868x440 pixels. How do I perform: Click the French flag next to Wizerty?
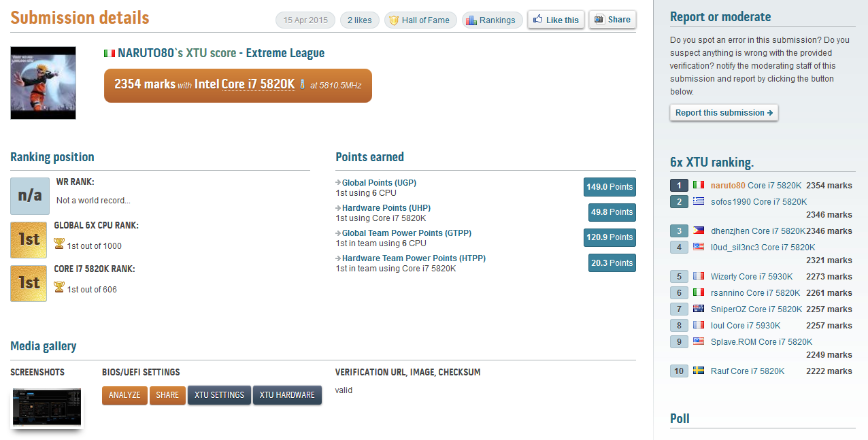699,277
